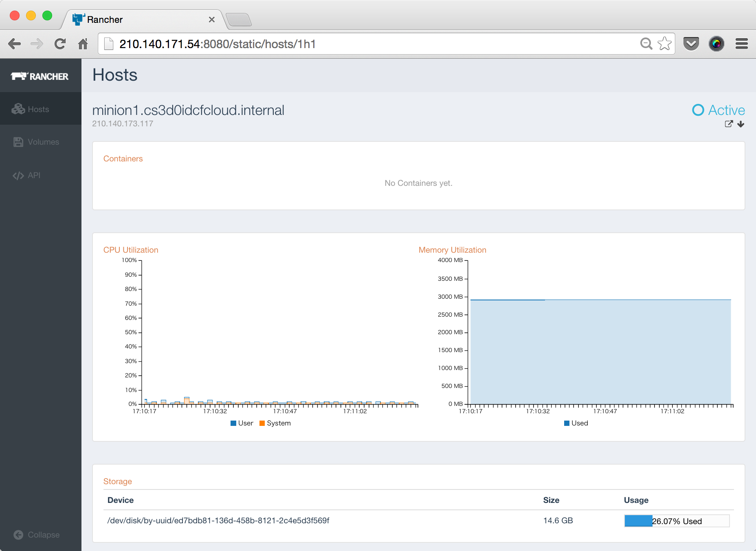756x551 pixels.
Task: Click the /dev/disk/by-uuid device path
Action: click(x=218, y=520)
